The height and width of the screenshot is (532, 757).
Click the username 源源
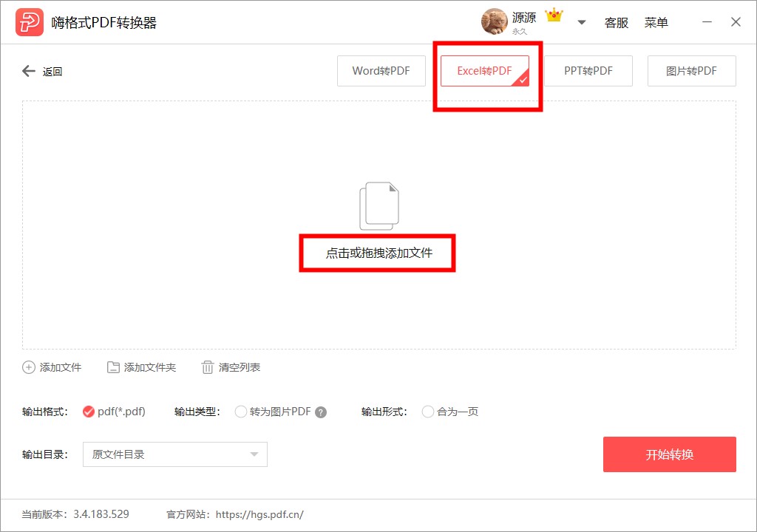click(x=524, y=18)
